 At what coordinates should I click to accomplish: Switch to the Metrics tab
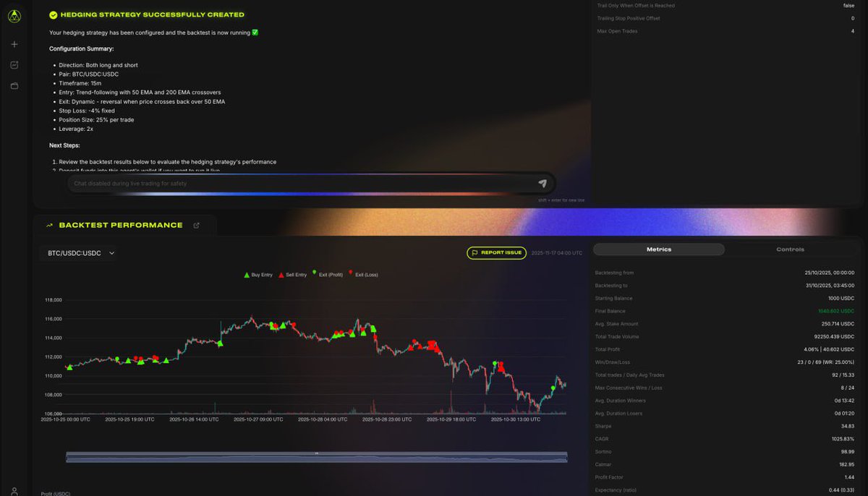tap(658, 249)
